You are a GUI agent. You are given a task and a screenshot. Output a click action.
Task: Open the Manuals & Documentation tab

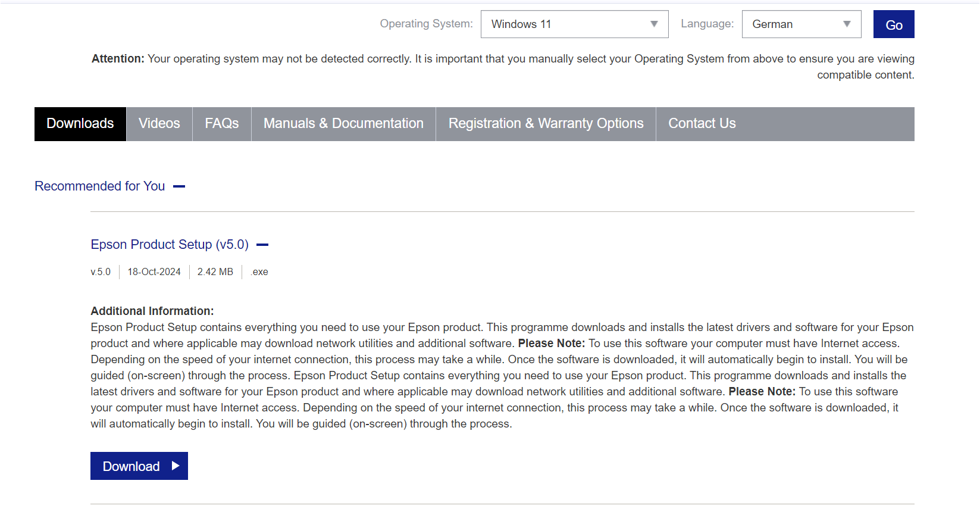point(343,124)
